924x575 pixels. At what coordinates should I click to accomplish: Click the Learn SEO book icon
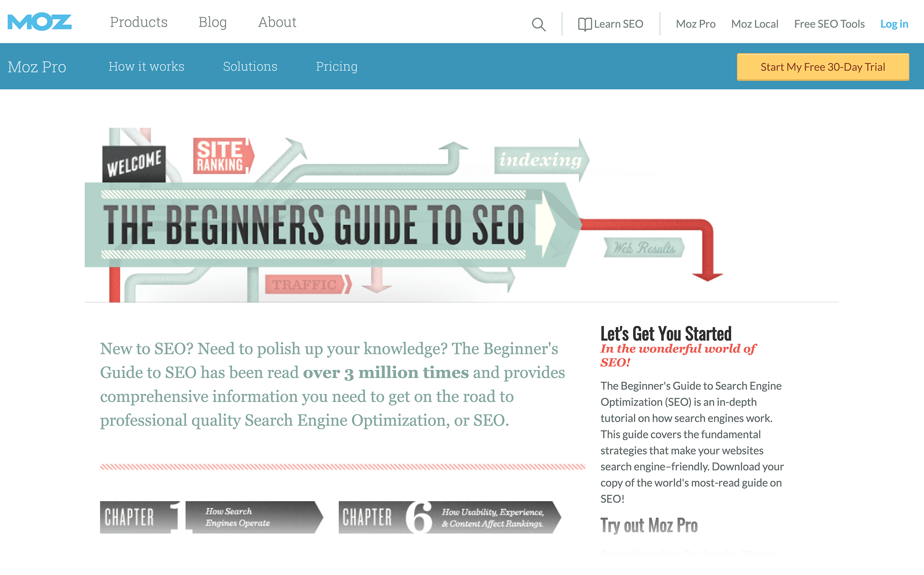[584, 24]
